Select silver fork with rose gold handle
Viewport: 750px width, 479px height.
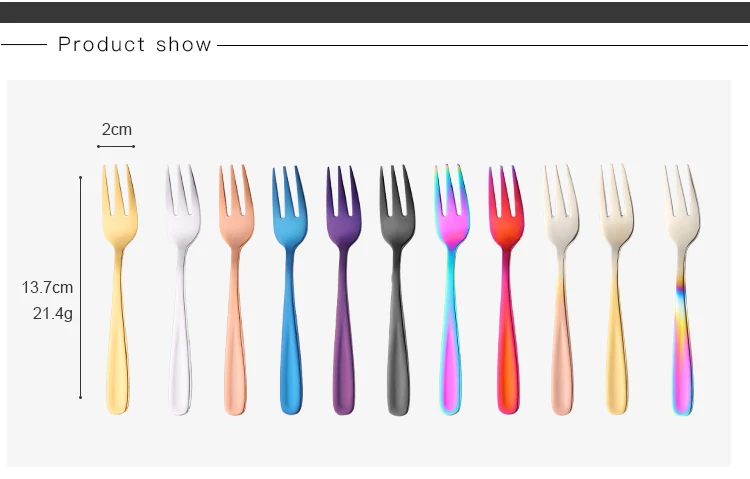(561, 290)
